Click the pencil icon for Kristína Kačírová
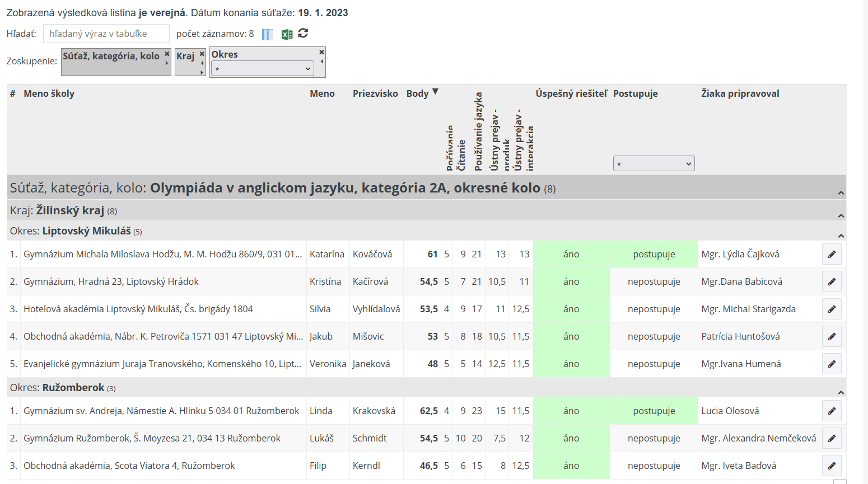Screen dimensions: 868x484 click(x=832, y=281)
